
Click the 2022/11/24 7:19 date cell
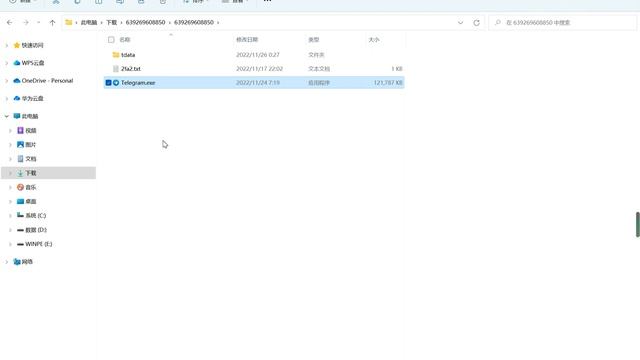(x=258, y=82)
